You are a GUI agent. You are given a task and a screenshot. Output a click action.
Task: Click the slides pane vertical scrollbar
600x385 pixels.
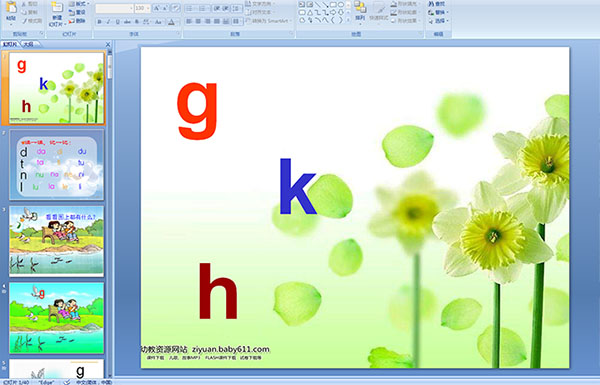click(110, 214)
